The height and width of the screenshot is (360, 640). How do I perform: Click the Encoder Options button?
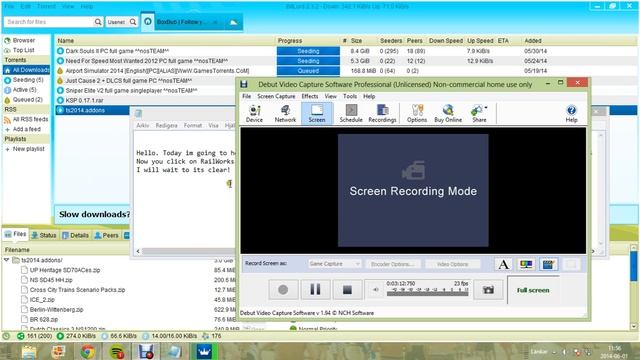[x=392, y=264]
